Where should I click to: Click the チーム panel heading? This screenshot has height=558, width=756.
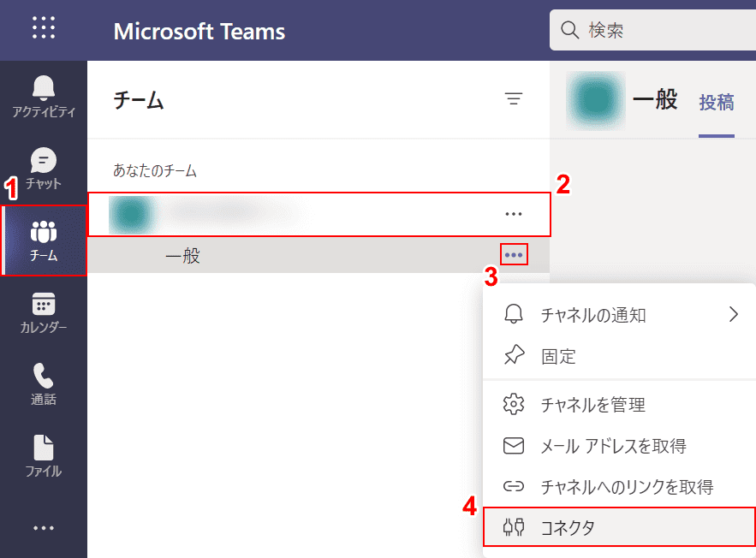[x=139, y=101]
